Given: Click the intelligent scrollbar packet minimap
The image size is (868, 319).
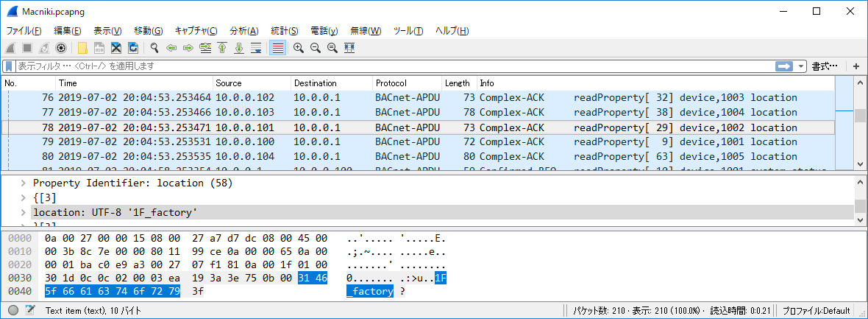Looking at the screenshot, I should [x=844, y=123].
